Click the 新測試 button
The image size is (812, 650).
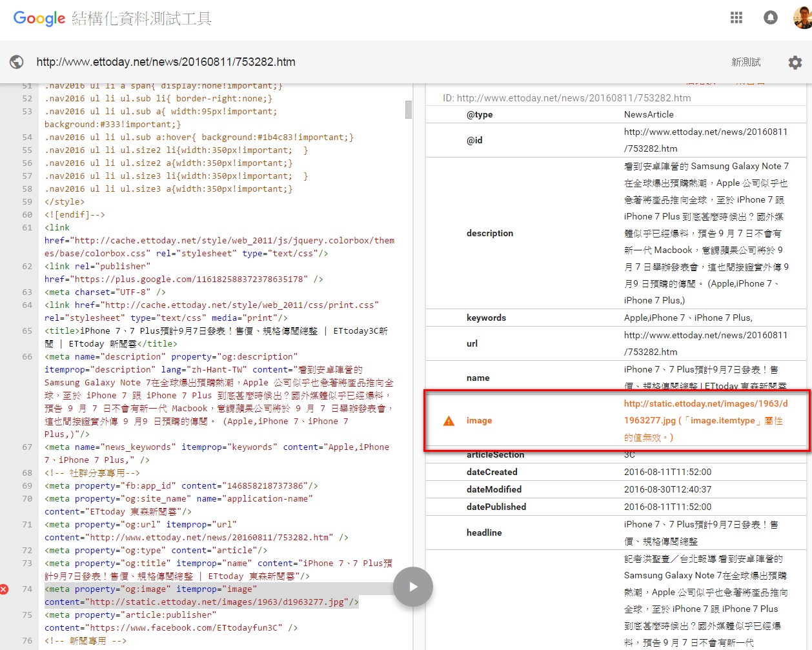point(746,63)
